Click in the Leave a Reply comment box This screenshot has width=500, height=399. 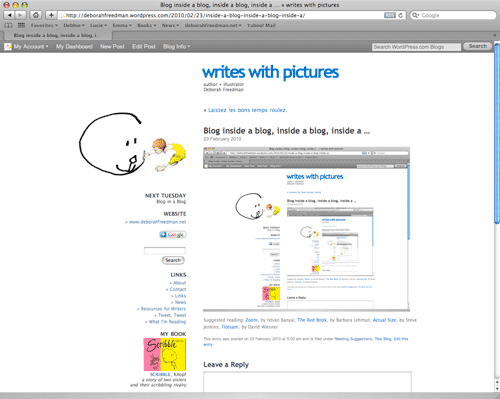tap(307, 382)
